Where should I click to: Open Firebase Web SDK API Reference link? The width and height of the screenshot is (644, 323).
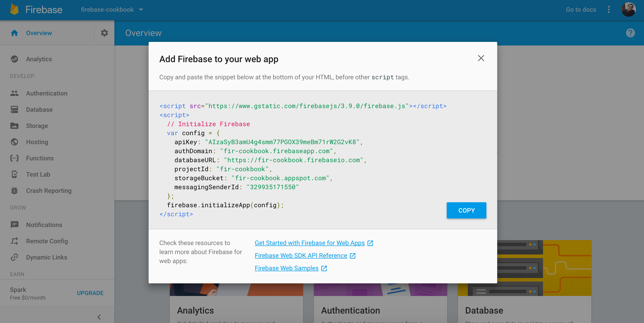[301, 255]
